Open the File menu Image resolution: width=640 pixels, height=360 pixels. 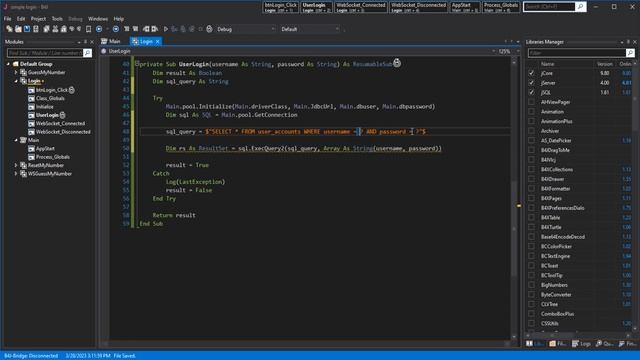[8, 19]
